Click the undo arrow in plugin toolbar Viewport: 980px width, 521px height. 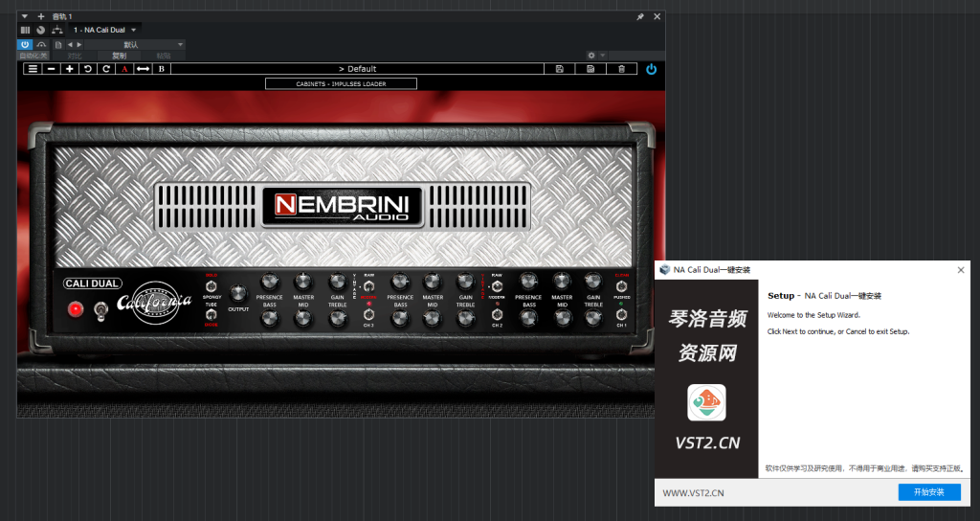click(87, 69)
